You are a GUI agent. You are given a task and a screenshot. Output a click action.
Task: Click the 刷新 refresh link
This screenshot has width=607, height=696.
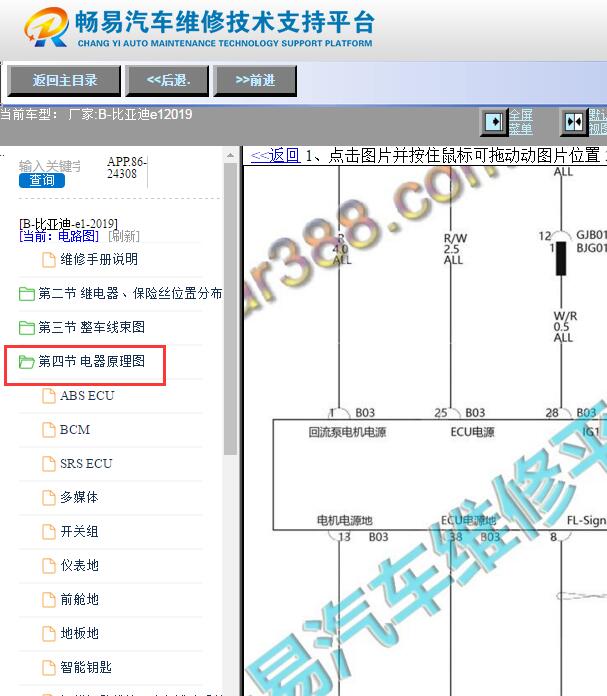pyautogui.click(x=124, y=236)
